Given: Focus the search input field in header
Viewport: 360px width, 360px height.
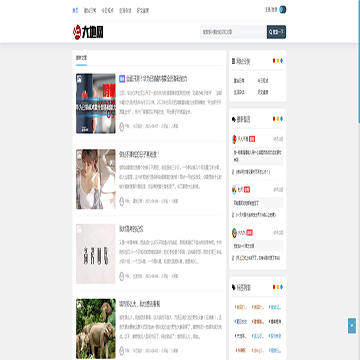Looking at the screenshot, I should (233, 32).
